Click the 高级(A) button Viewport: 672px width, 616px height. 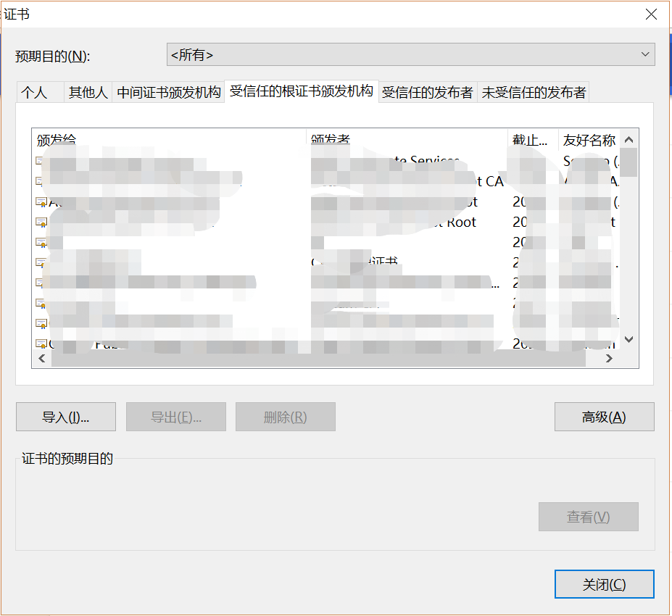(604, 416)
